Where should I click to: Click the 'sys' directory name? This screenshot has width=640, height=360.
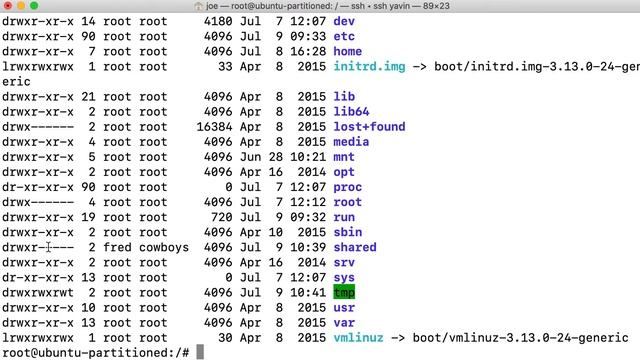344,278
